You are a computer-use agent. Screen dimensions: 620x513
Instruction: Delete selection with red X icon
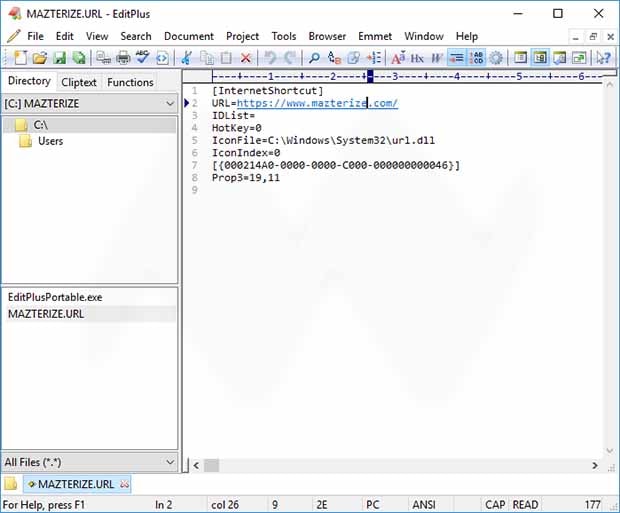(x=246, y=58)
